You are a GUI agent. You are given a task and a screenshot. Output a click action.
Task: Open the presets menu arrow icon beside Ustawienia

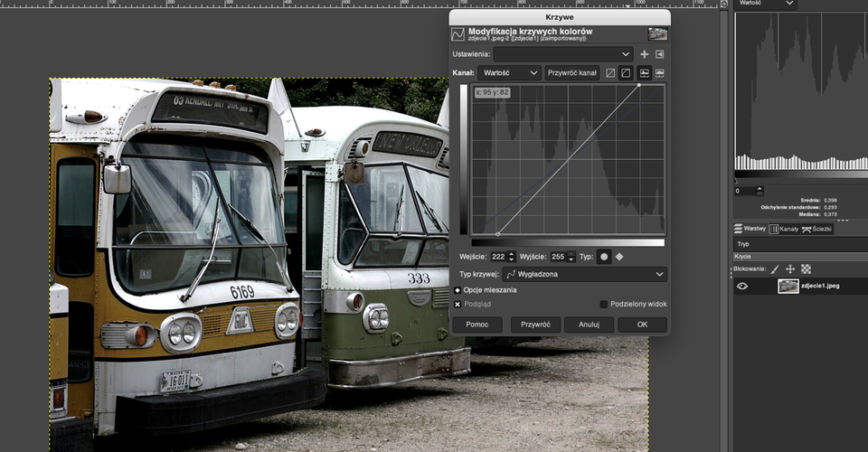pyautogui.click(x=660, y=54)
